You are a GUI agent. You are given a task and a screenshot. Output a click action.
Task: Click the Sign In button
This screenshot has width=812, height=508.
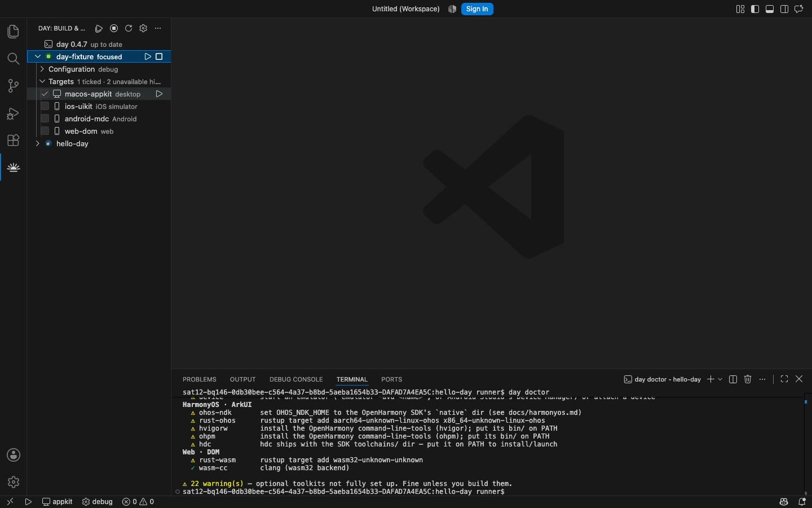(x=477, y=9)
